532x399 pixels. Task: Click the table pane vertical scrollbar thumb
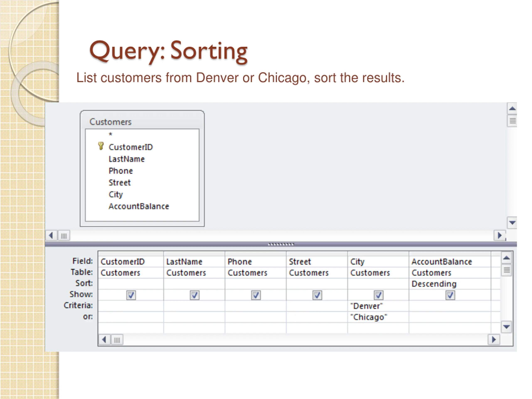tap(512, 121)
